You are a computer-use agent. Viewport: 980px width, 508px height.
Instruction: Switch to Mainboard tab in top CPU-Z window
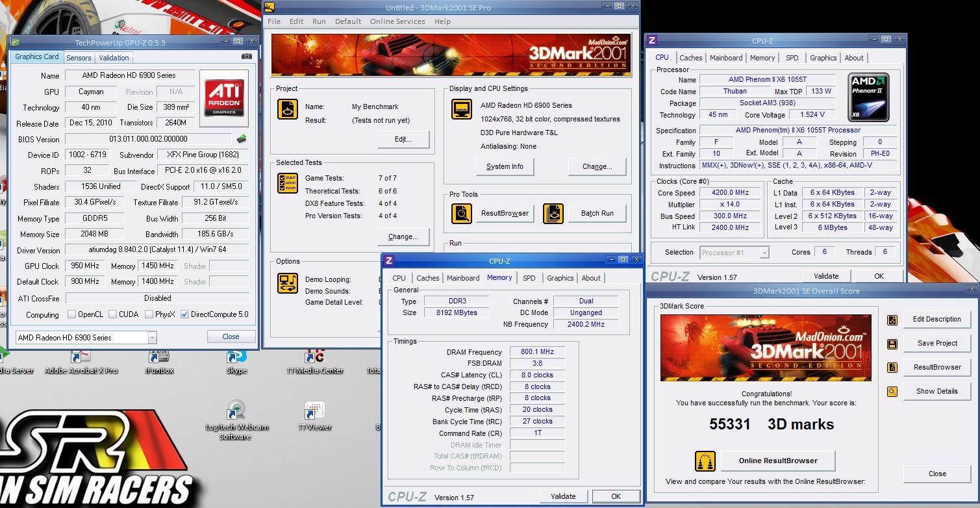pyautogui.click(x=726, y=58)
